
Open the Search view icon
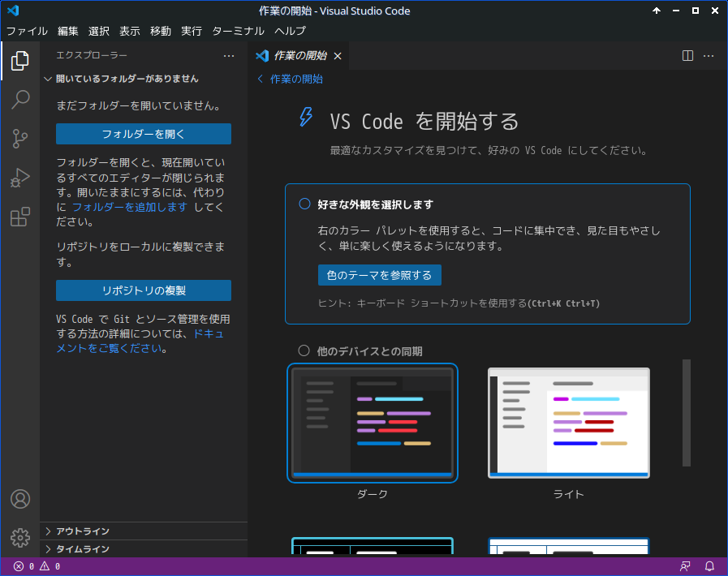20,99
